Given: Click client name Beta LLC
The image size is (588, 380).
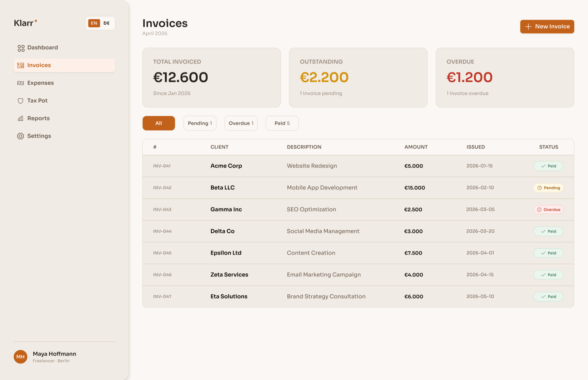Looking at the screenshot, I should click(x=222, y=188).
